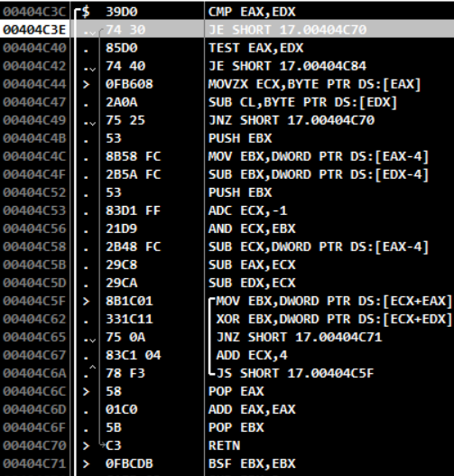Click JNZ SHORT 17.00404C70 instruction

coord(292,120)
